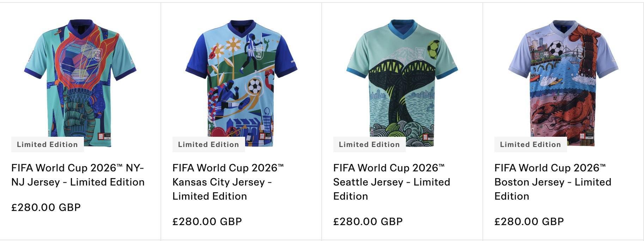Screen dimensions: 644x241
Task: Click the Kansas City Jersey title link
Action: click(228, 182)
